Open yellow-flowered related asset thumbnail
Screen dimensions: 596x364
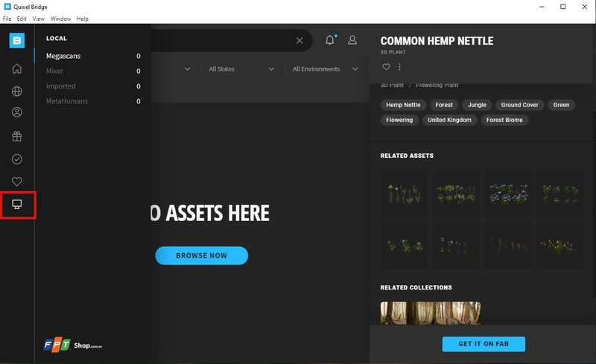click(560, 246)
